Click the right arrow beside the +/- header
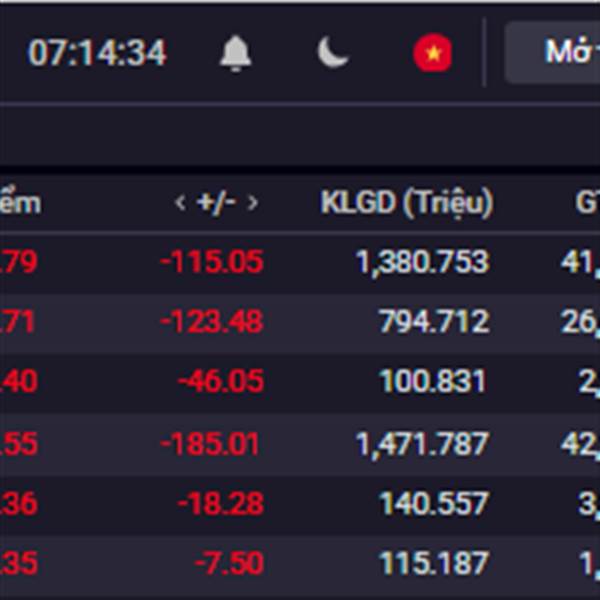 tap(253, 202)
